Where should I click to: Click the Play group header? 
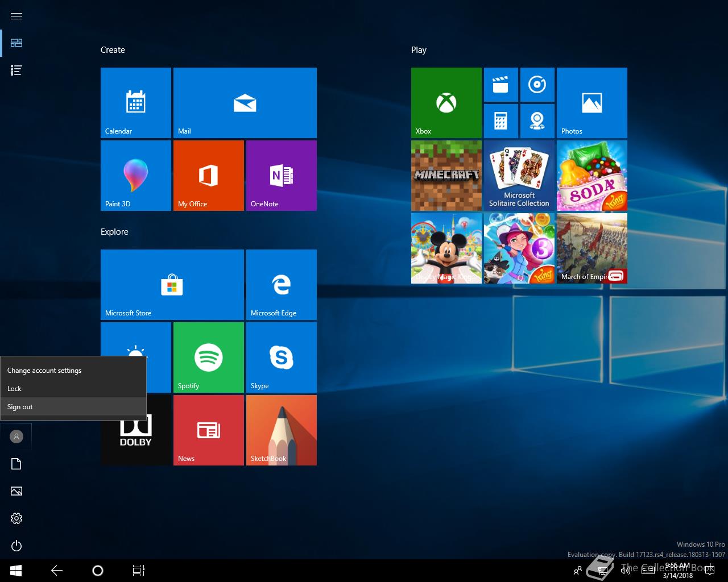(x=419, y=50)
